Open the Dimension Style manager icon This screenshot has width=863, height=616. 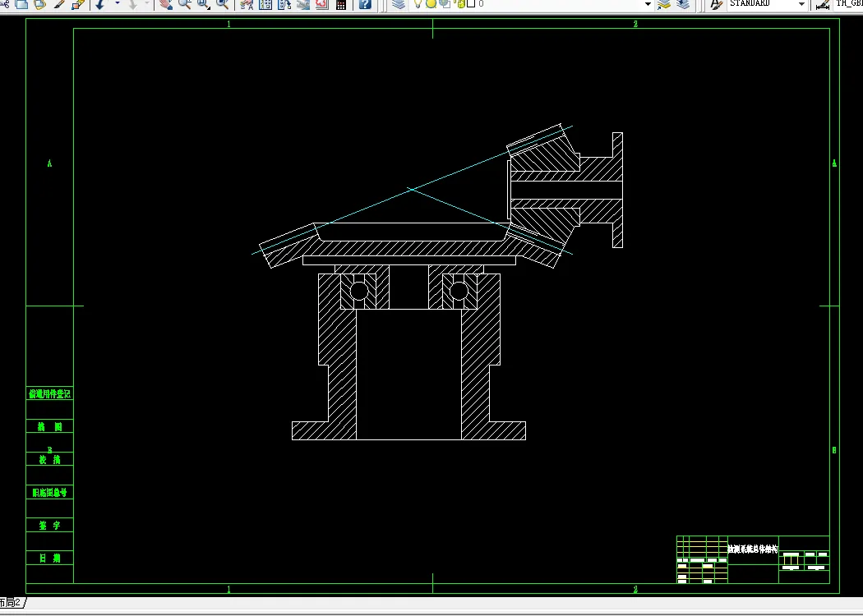pos(822,4)
